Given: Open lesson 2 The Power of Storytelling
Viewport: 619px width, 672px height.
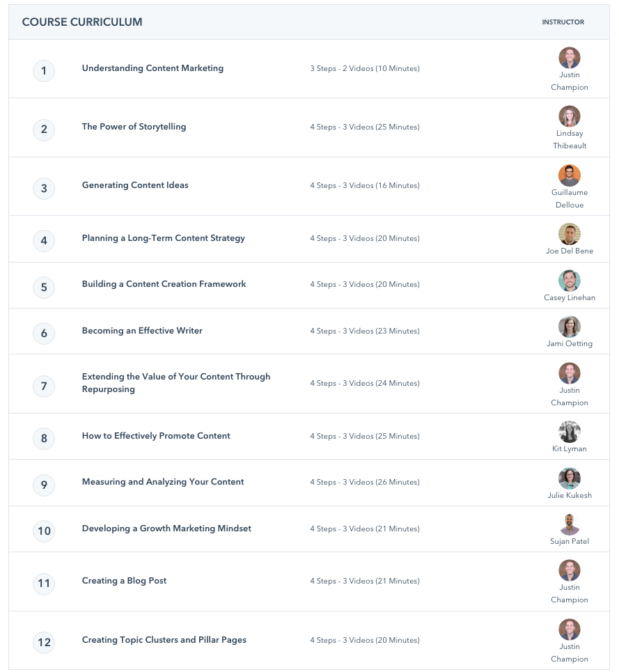Looking at the screenshot, I should click(x=134, y=127).
